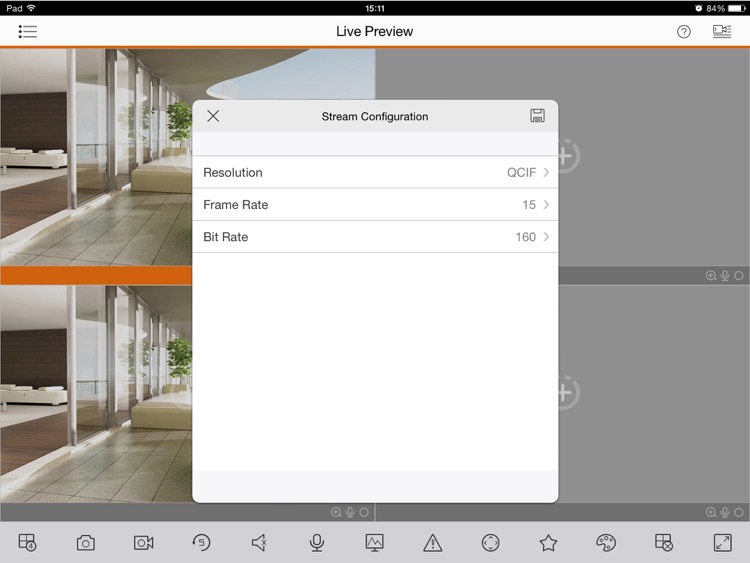The width and height of the screenshot is (750, 563).
Task: Open the device manager camera icon
Action: point(722,32)
